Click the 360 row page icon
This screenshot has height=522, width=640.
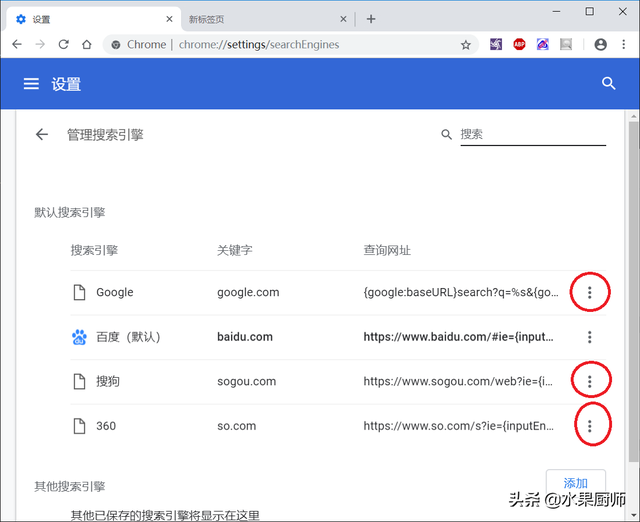click(79, 426)
